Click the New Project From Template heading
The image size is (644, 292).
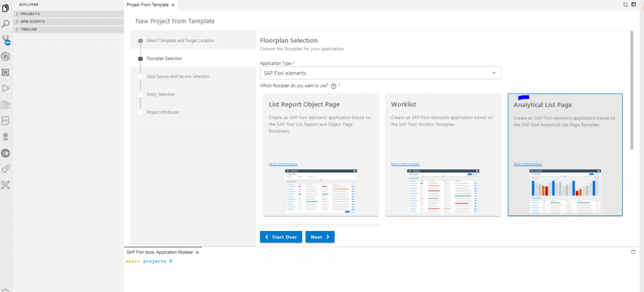click(x=175, y=21)
